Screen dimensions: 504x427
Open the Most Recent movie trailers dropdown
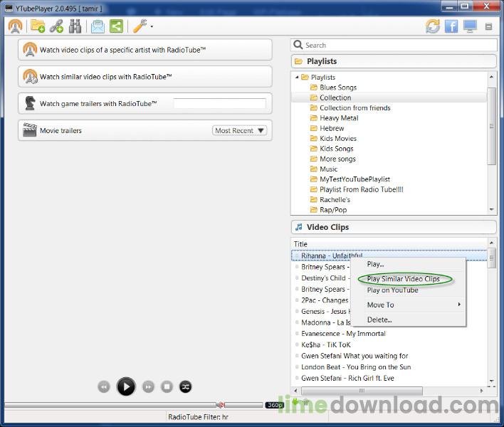[x=240, y=130]
